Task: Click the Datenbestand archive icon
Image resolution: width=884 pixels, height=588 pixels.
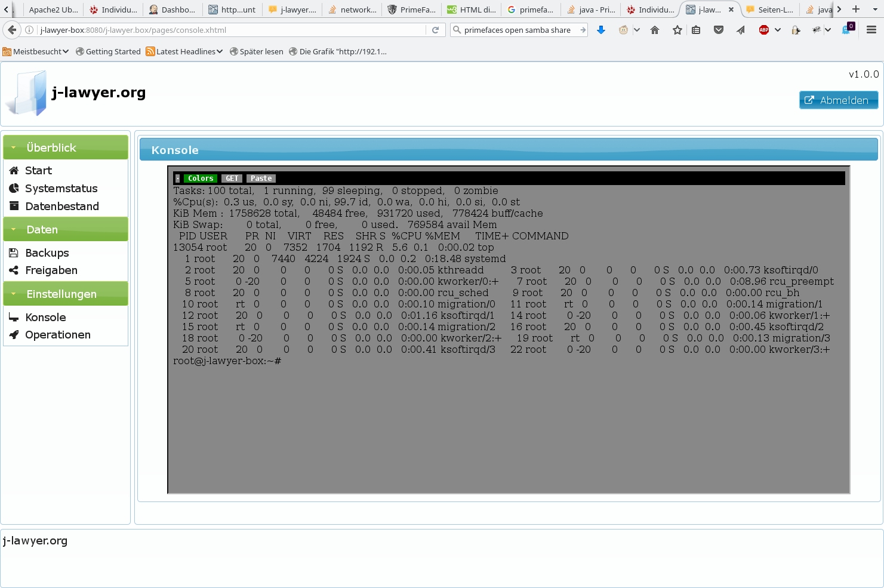Action: tap(14, 207)
